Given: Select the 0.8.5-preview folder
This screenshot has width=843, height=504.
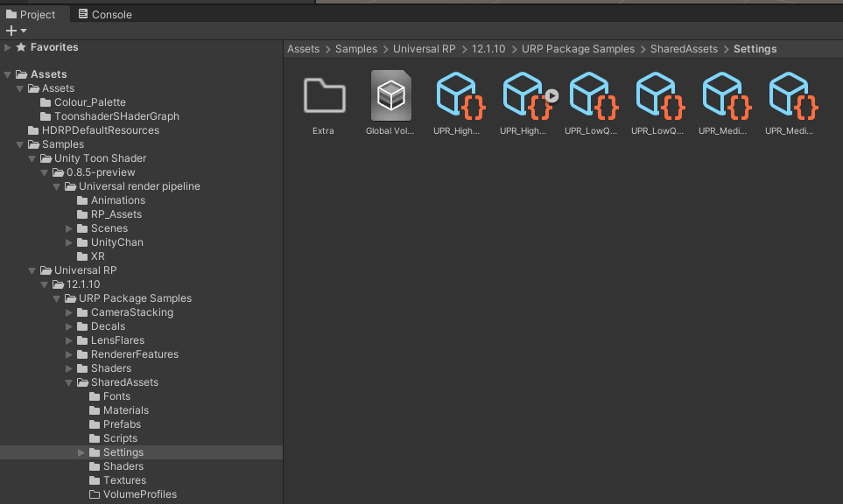Looking at the screenshot, I should pyautogui.click(x=94, y=172).
